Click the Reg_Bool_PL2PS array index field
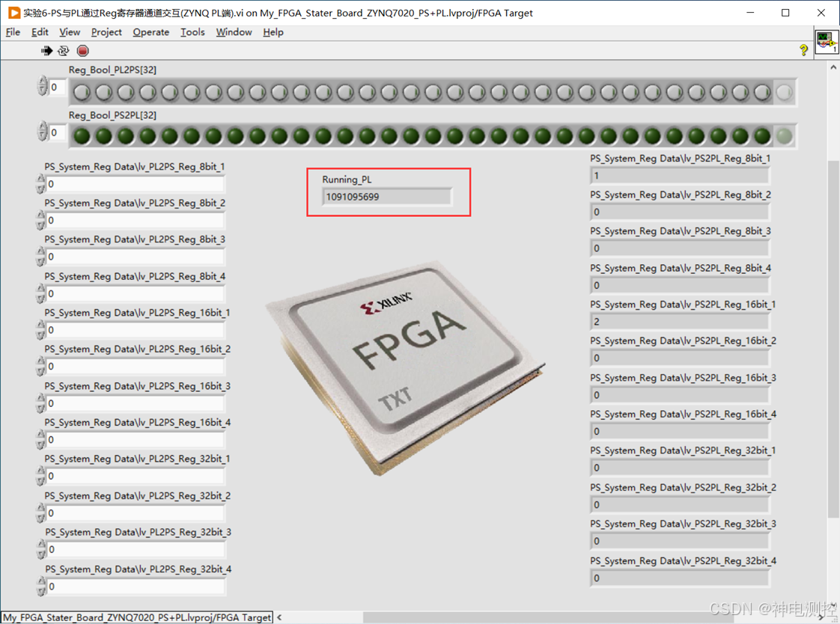The width and height of the screenshot is (840, 624). point(57,88)
